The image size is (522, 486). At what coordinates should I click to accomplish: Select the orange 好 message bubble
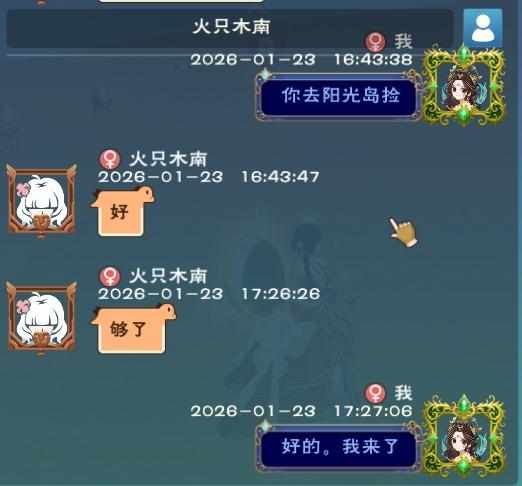tap(122, 211)
